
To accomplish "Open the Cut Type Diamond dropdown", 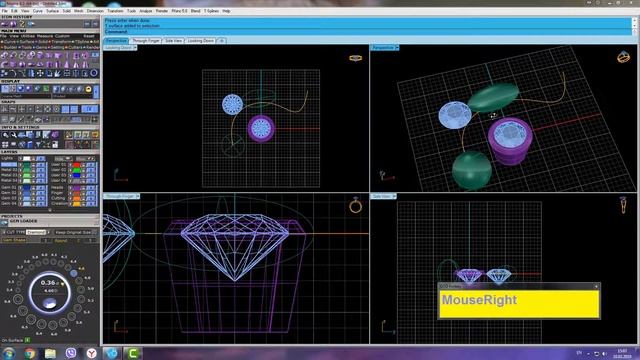I will (x=37, y=232).
